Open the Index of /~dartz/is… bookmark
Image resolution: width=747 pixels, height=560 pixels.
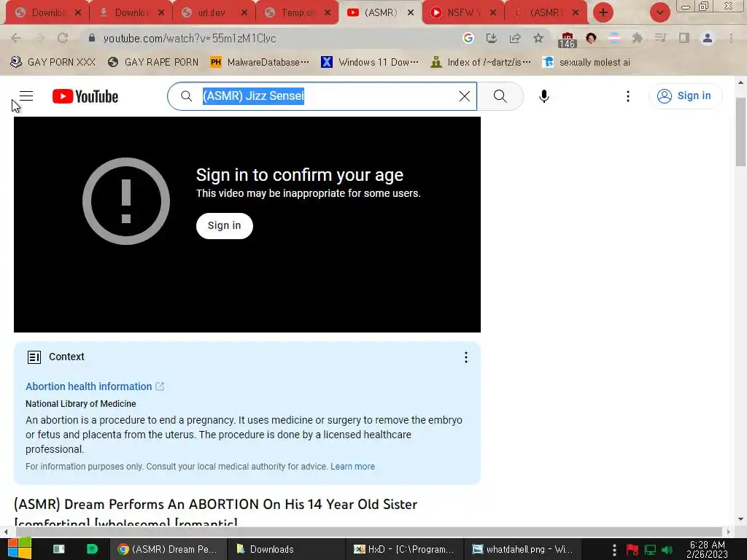pos(480,63)
